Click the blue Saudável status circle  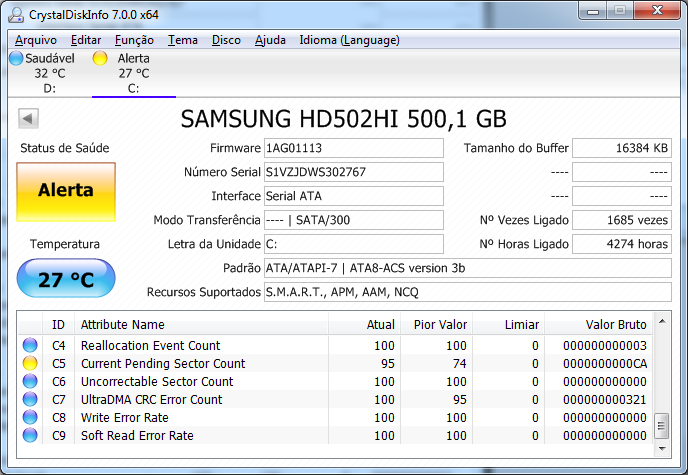point(16,58)
